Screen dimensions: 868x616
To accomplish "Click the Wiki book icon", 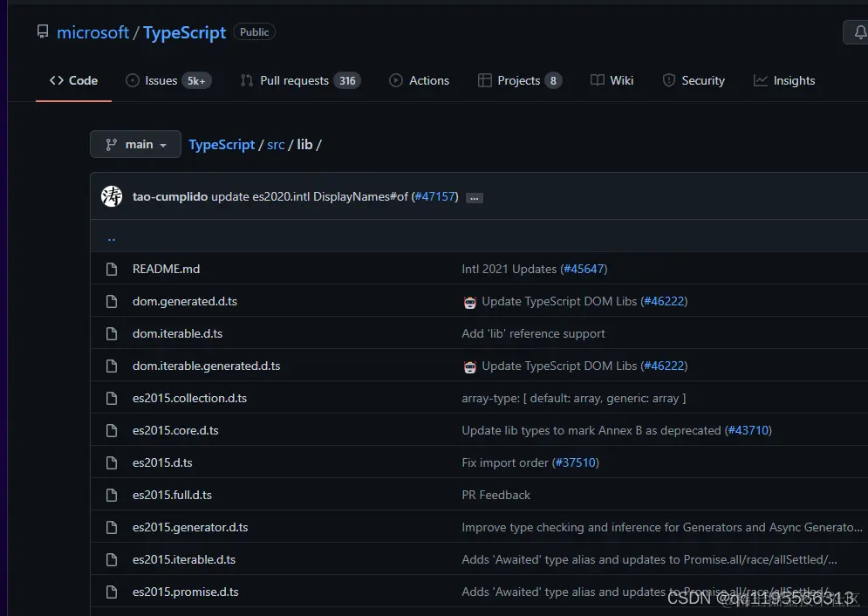I will click(598, 80).
